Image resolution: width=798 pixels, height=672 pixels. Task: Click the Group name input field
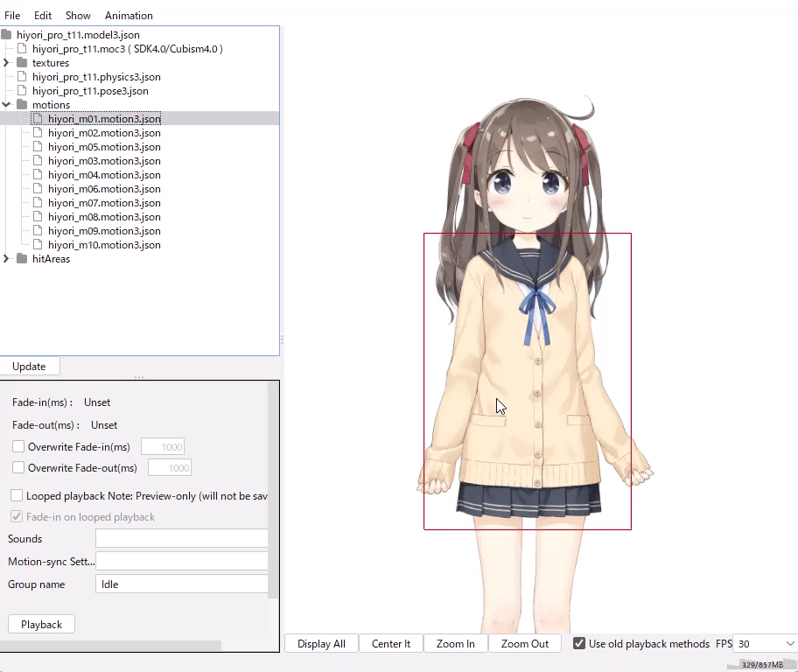click(x=181, y=584)
